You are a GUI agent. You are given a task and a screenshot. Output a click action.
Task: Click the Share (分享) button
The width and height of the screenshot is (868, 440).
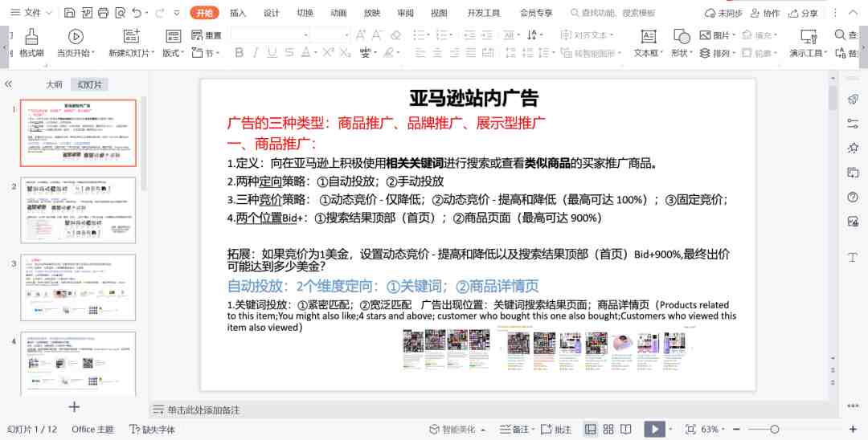point(803,13)
